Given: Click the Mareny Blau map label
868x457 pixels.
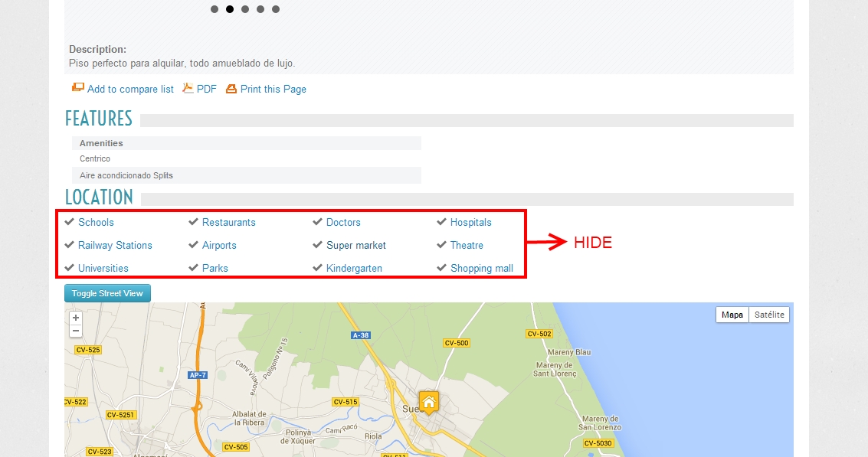Looking at the screenshot, I should [569, 352].
